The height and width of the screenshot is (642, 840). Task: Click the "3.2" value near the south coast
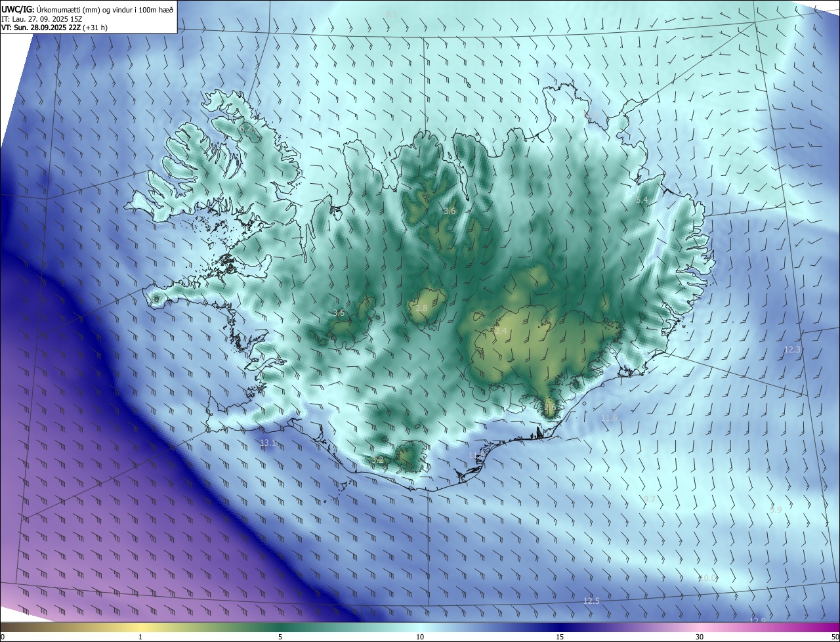378,460
